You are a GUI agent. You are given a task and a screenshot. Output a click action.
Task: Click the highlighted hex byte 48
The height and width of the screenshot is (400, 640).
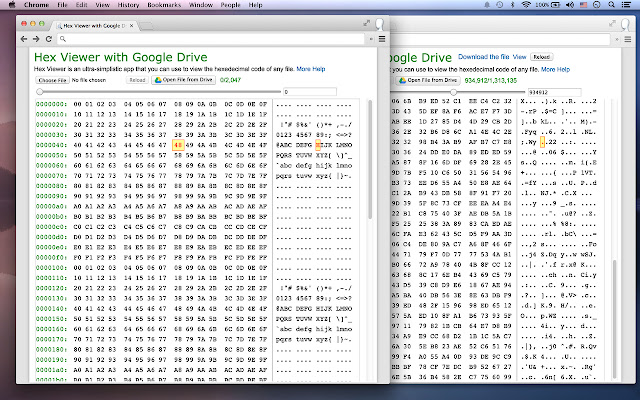[178, 145]
